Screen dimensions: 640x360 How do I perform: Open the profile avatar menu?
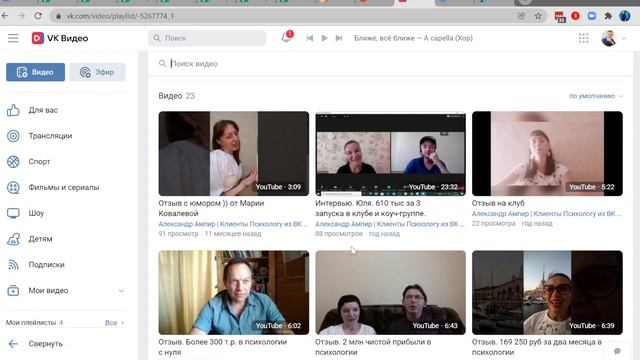[609, 38]
